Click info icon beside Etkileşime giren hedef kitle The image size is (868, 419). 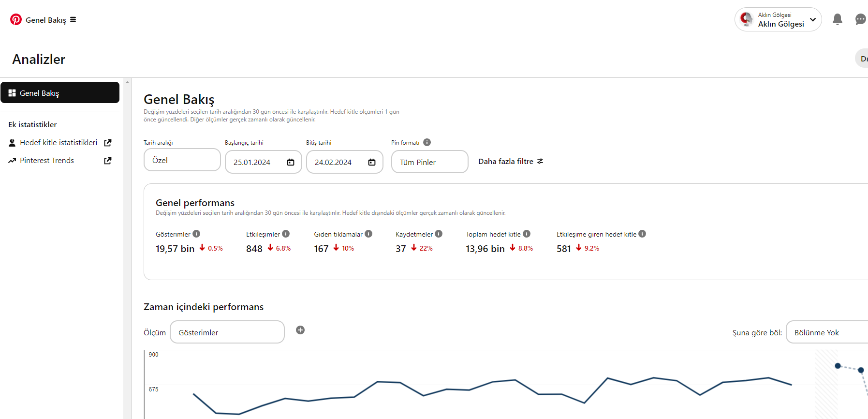(642, 234)
